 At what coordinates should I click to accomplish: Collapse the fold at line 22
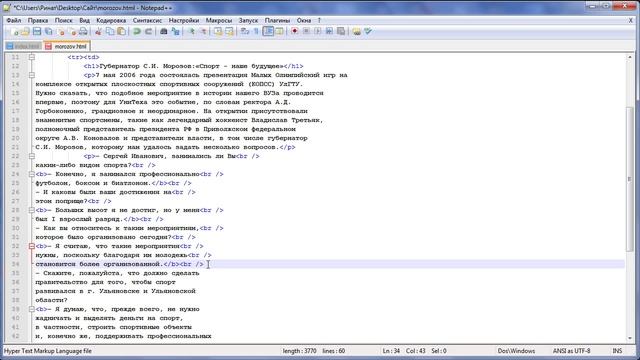pyautogui.click(x=31, y=156)
